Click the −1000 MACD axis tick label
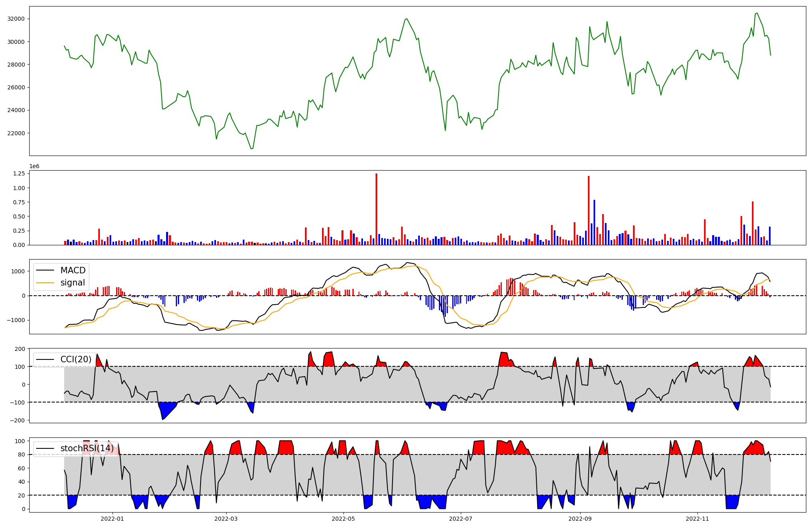812x528 pixels. [15, 320]
